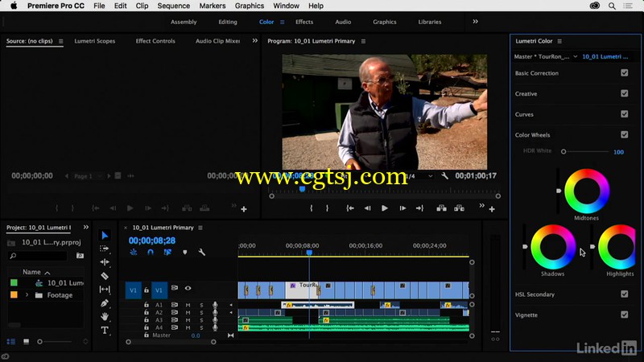Screen dimensions: 644x362
Task: Mute audio track A1
Action: 188,305
